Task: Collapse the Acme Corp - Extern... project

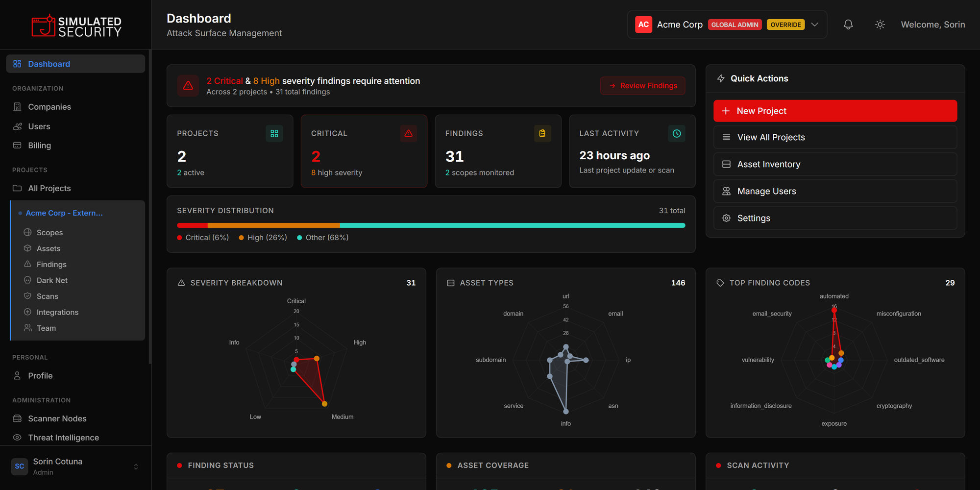Action: (64, 213)
